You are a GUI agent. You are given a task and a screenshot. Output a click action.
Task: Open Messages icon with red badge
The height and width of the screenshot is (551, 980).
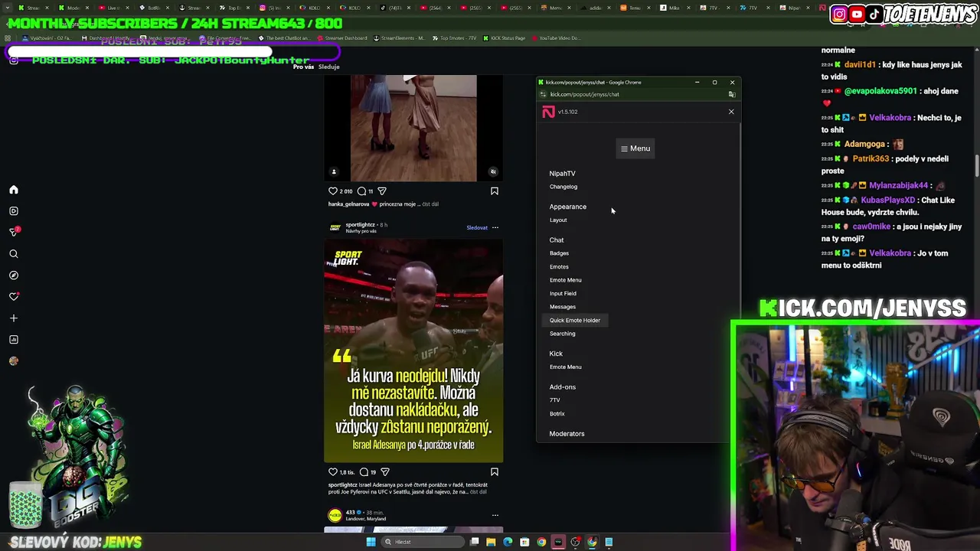(x=14, y=232)
